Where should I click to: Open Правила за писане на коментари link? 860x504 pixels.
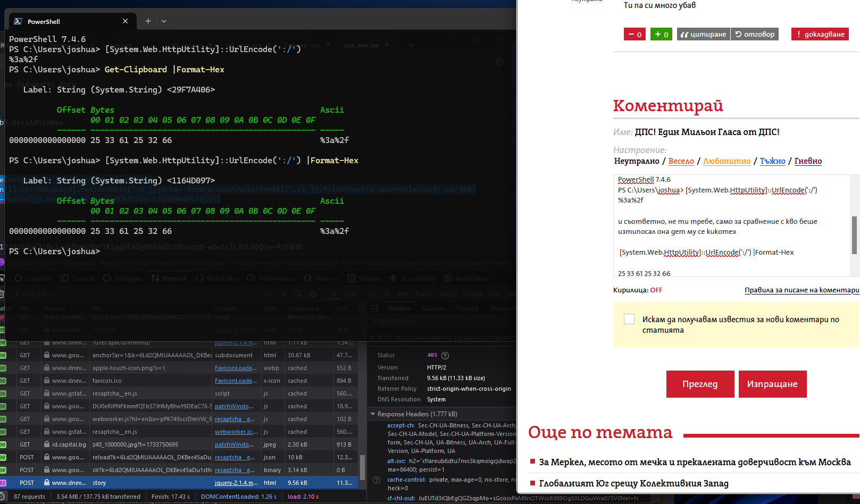pyautogui.click(x=801, y=290)
